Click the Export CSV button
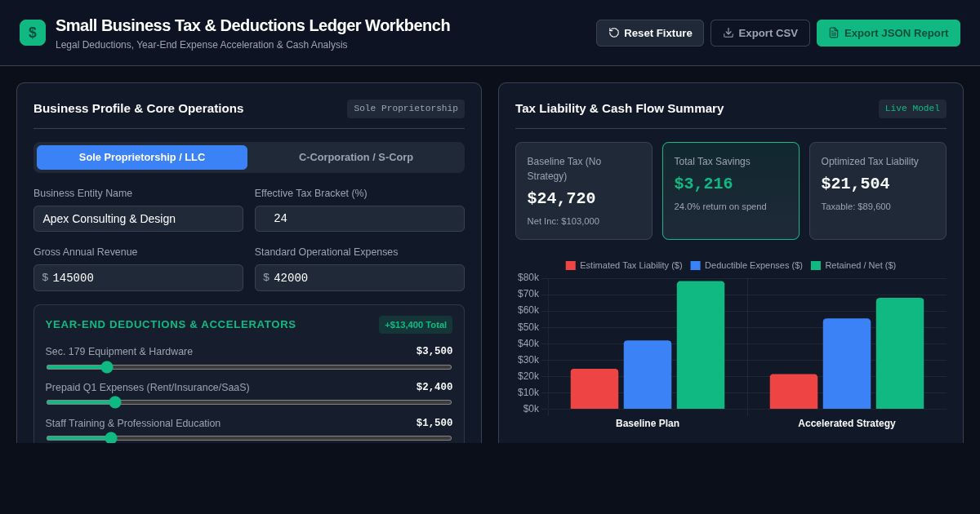Screen dimensions: 980x514 [760, 33]
